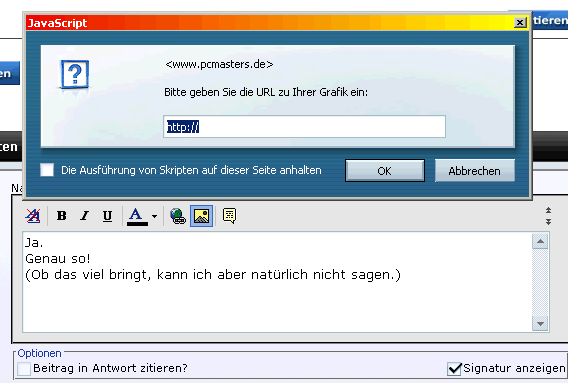The image size is (568, 383).
Task: Uncheck 'Signatur anzeigen' checkbox
Action: point(454,369)
